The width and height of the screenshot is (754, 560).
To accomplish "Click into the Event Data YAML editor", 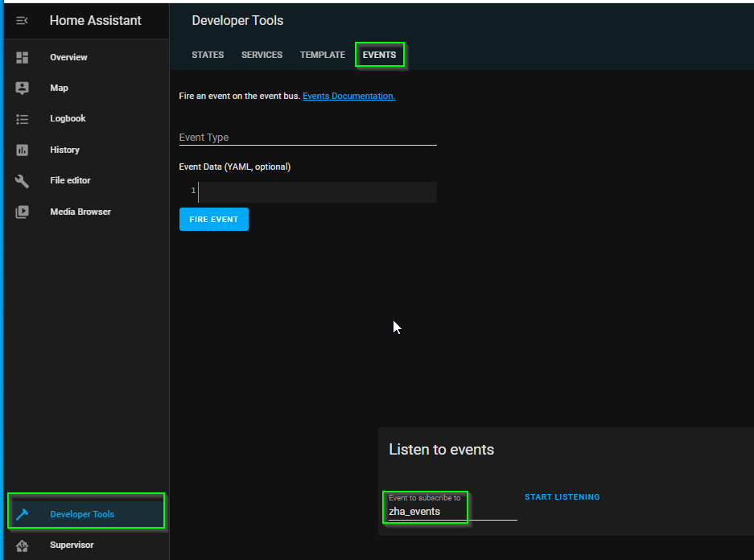I will pos(317,191).
